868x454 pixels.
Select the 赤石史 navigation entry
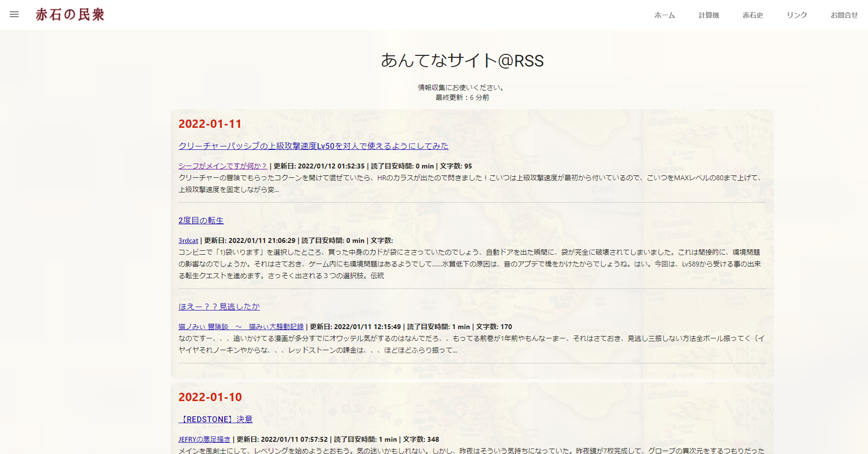pyautogui.click(x=752, y=15)
